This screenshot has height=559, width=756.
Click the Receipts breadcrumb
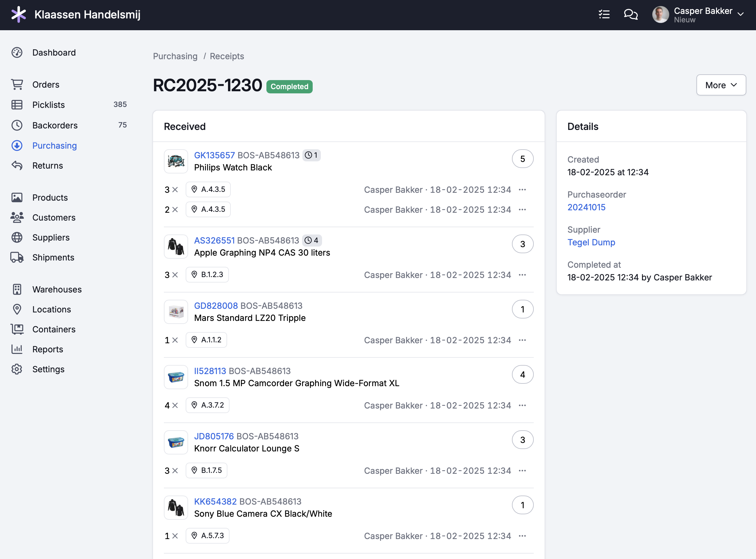click(x=226, y=56)
